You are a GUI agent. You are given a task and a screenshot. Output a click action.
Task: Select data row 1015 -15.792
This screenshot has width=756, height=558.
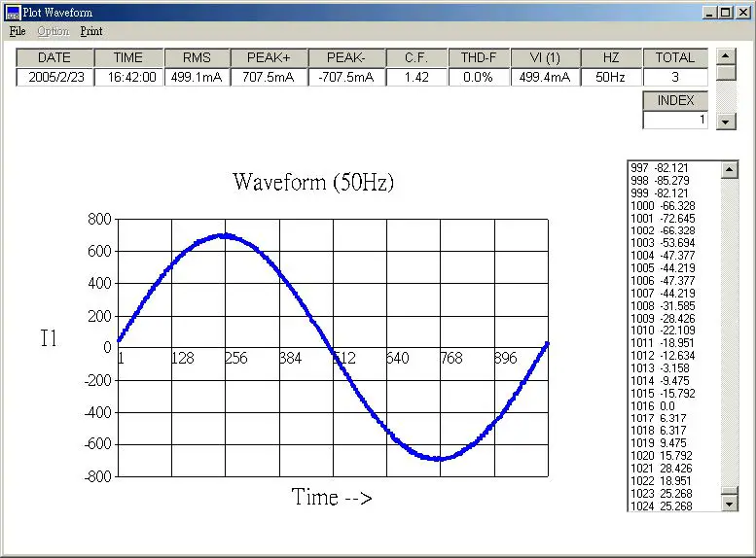coord(675,393)
